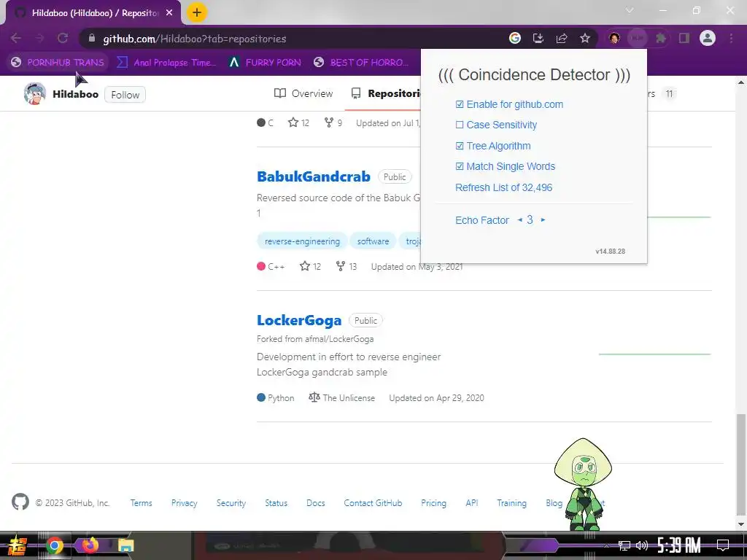Click the install/download page icon

pyautogui.click(x=538, y=38)
